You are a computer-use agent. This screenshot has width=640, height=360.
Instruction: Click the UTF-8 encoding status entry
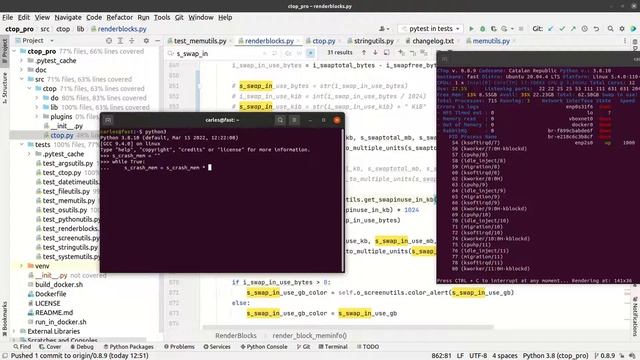pos(478,356)
